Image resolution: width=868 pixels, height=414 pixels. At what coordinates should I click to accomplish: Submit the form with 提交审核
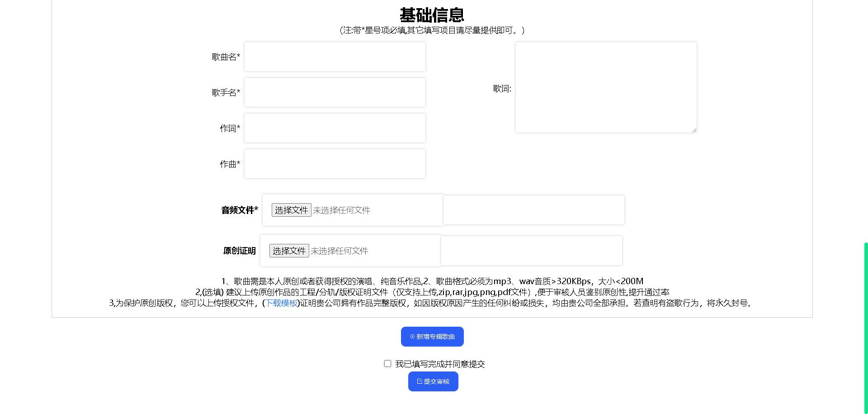[433, 381]
